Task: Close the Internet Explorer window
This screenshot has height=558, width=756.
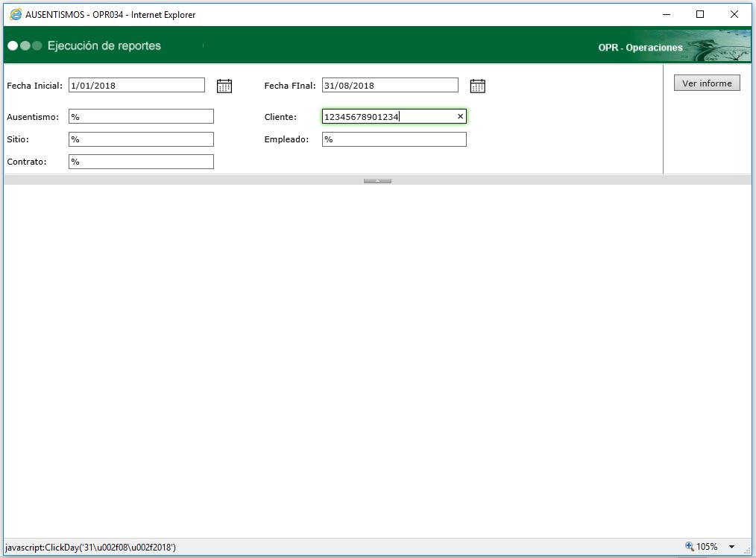Action: [734, 14]
